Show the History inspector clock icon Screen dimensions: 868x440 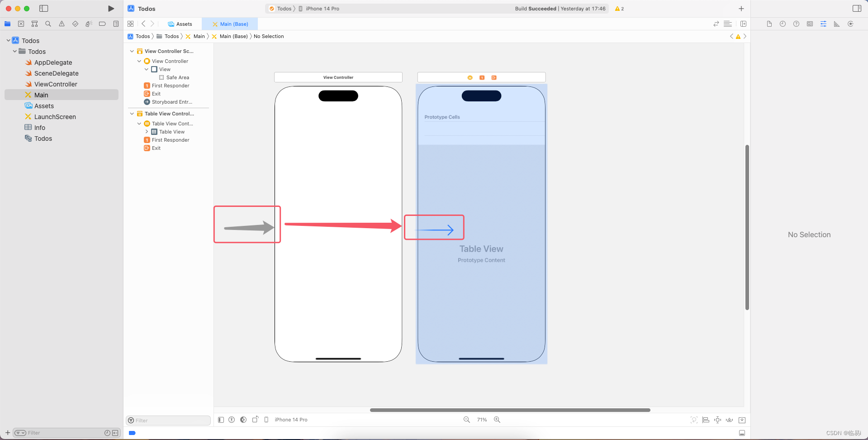tap(783, 24)
